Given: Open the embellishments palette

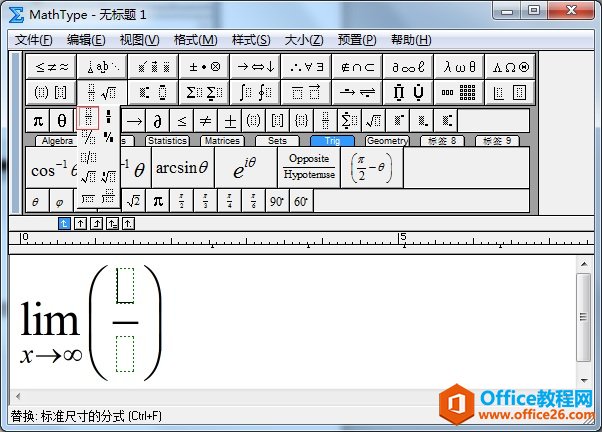Looking at the screenshot, I should click(x=153, y=67).
